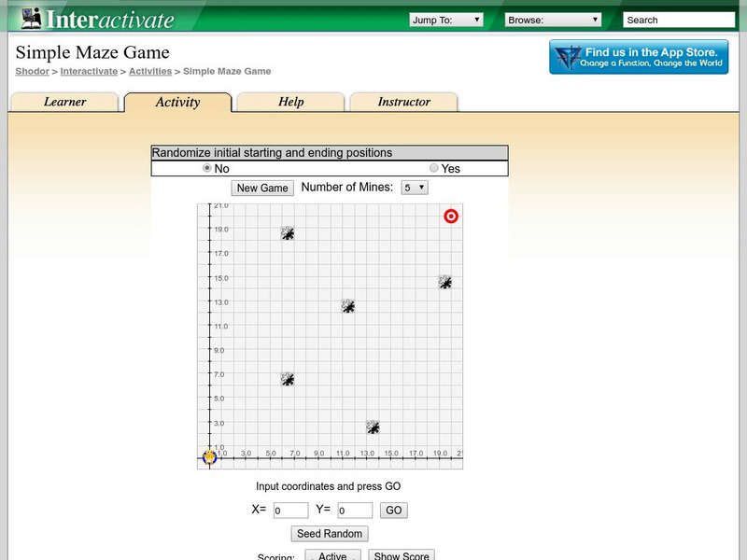Screen dimensions: 747x560
Task: Select No for randomize positions
Action: (x=206, y=168)
